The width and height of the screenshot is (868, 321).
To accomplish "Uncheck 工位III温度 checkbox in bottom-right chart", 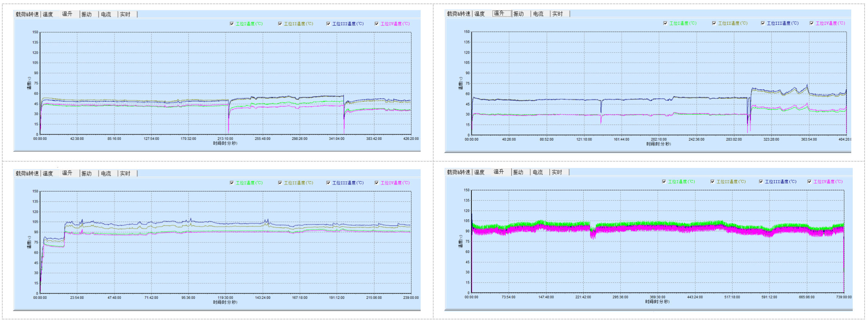I will click(761, 181).
